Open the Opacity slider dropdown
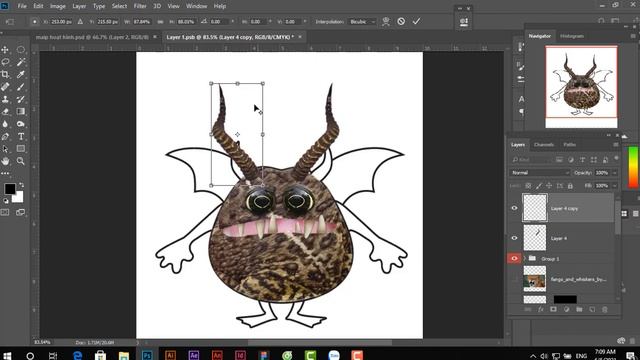640x360 pixels. pyautogui.click(x=614, y=173)
